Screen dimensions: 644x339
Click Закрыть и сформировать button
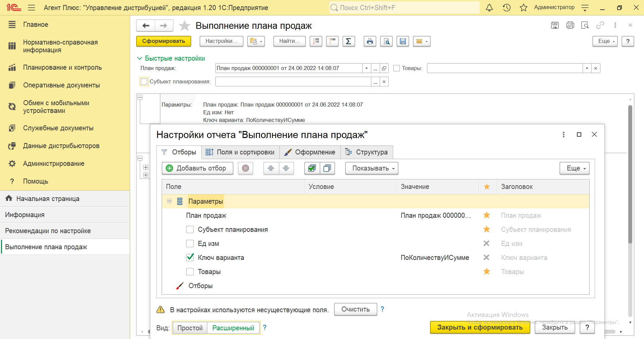(480, 327)
